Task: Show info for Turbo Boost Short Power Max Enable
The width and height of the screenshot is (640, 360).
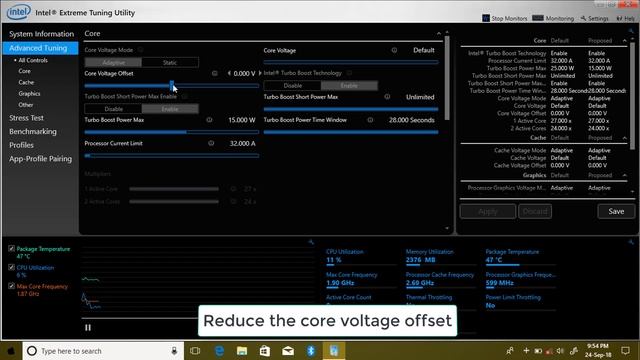Action: click(184, 96)
